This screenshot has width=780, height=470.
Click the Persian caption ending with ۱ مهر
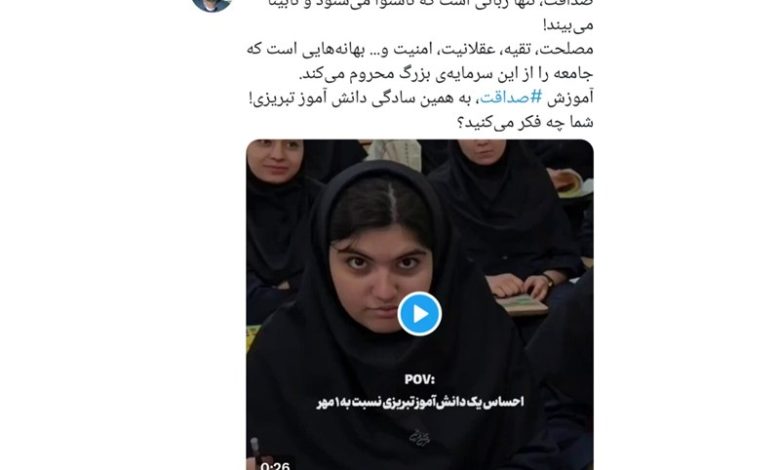click(x=420, y=401)
